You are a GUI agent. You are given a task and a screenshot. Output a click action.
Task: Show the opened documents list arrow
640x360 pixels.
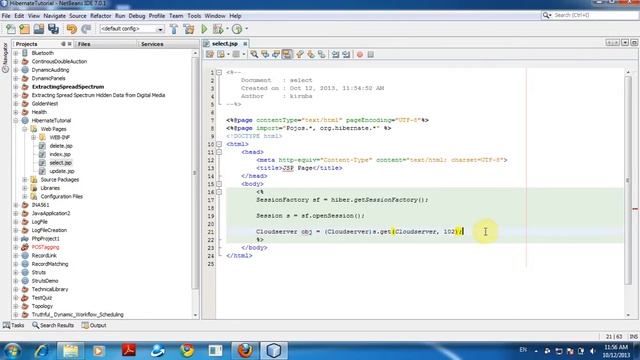(x=625, y=43)
